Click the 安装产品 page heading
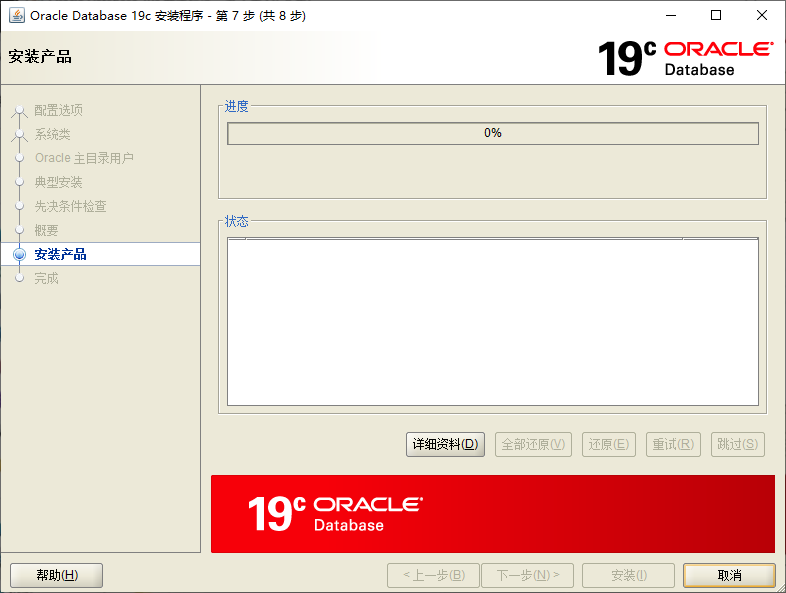This screenshot has height=593, width=786. pyautogui.click(x=40, y=57)
